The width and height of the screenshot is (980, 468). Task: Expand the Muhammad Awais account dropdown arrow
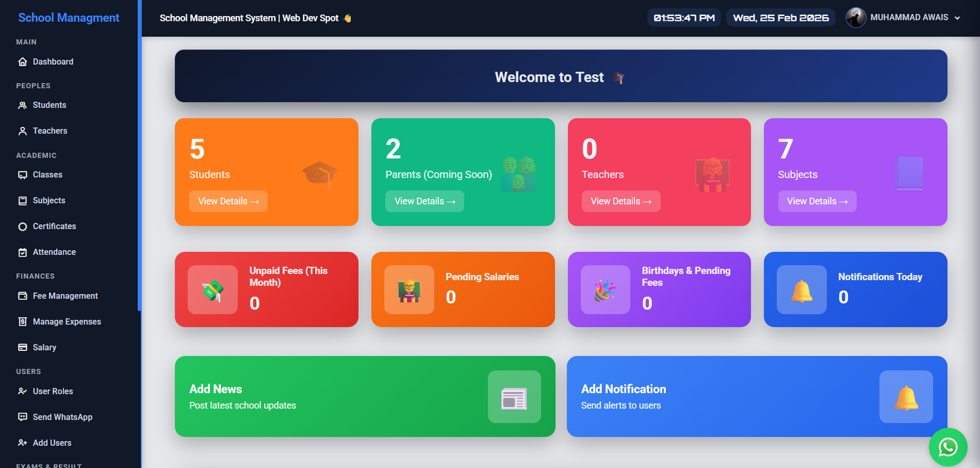tap(957, 18)
